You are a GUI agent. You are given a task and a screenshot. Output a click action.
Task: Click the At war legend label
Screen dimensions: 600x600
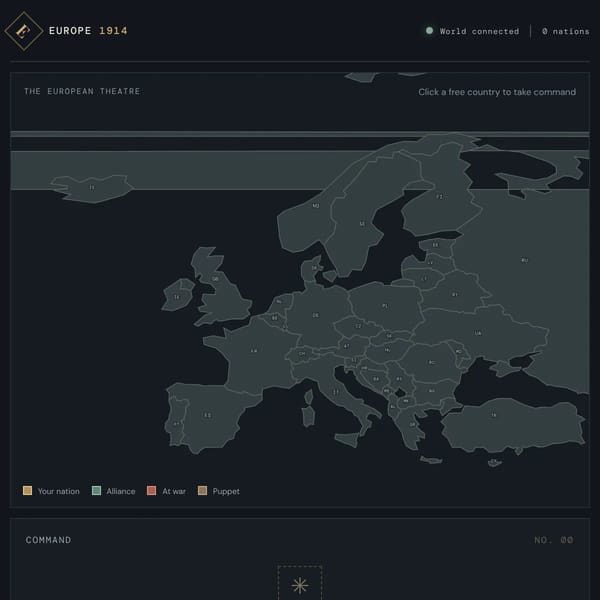(174, 491)
